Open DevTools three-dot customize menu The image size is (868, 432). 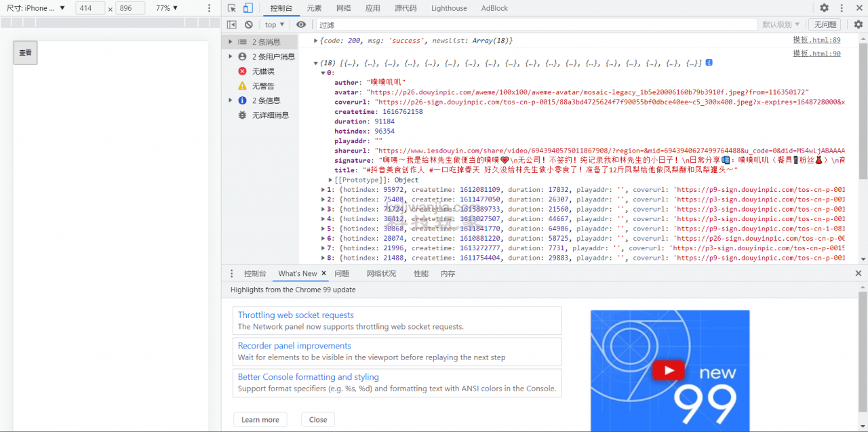tap(842, 8)
